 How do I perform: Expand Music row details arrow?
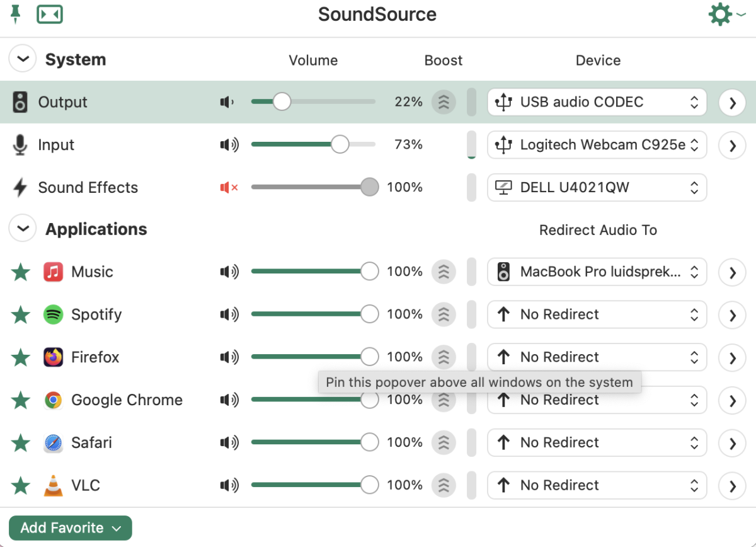point(732,272)
